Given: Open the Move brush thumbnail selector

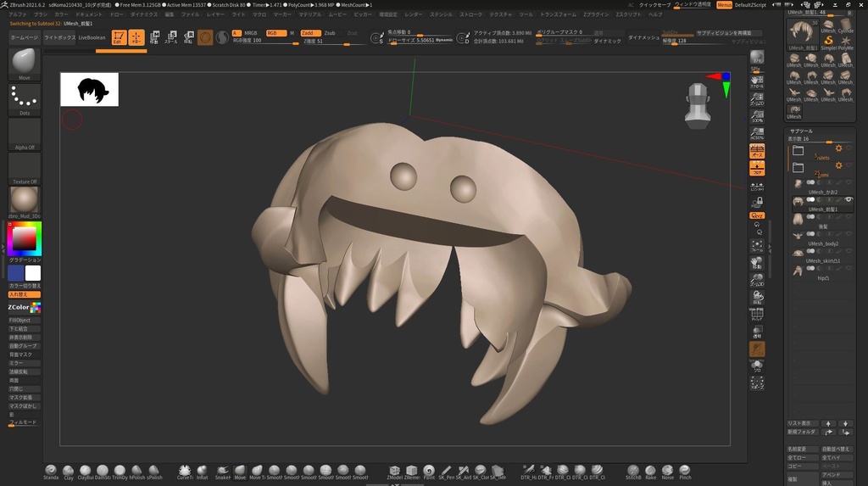Looking at the screenshot, I should click(x=25, y=61).
